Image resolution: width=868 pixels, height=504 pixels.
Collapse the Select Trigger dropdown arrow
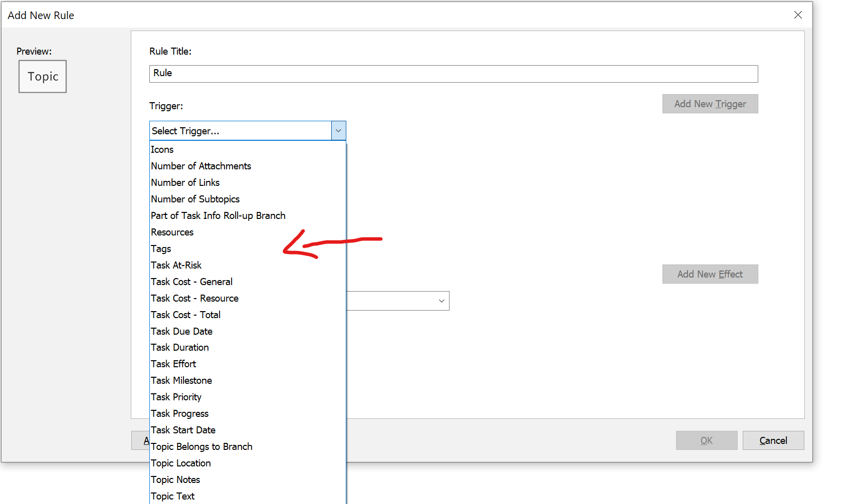(338, 131)
